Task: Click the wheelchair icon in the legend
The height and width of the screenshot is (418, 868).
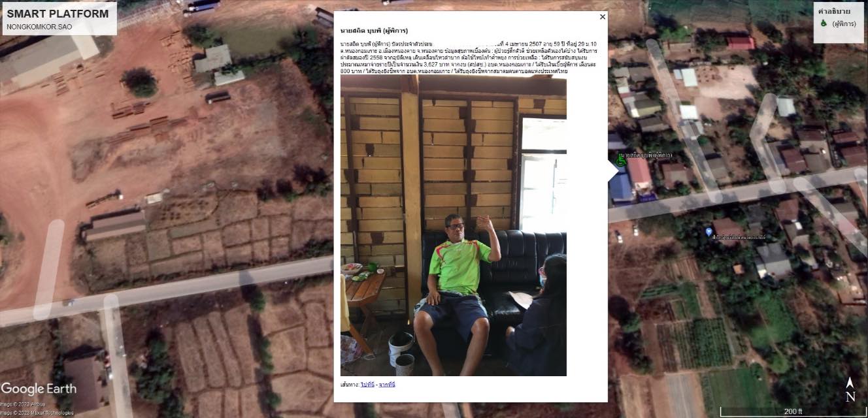Action: click(x=824, y=24)
